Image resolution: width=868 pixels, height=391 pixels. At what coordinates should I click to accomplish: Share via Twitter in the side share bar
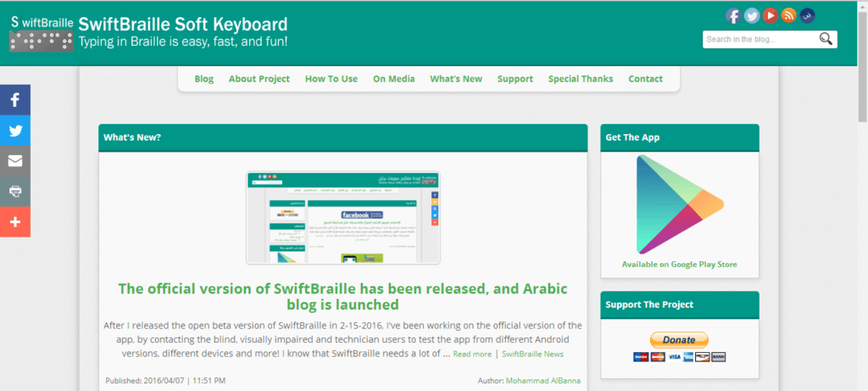click(15, 131)
